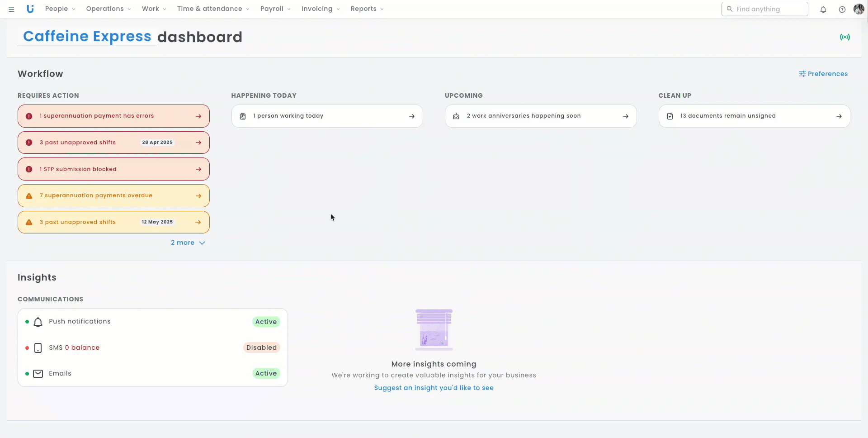Open the Reports menu
868x438 pixels.
tap(367, 9)
